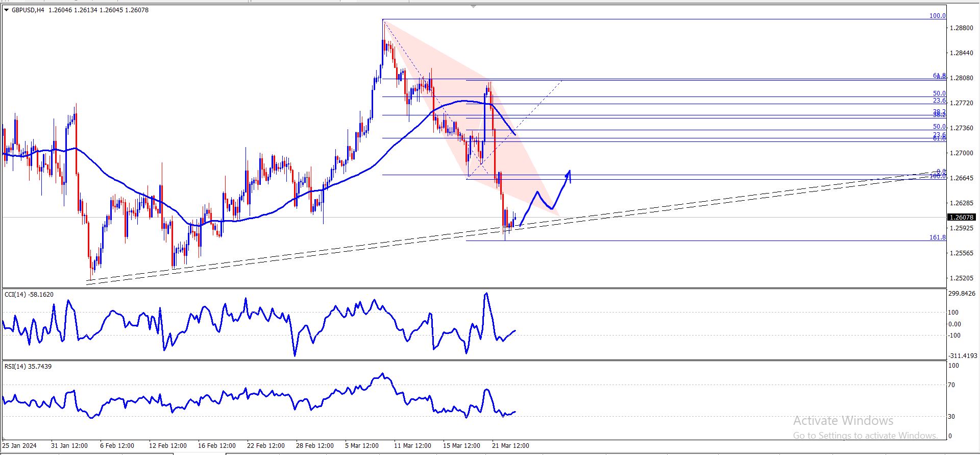Viewport: 980px width, 455px height.
Task: Click the 11 Mar 12:00 time label
Action: (413, 446)
